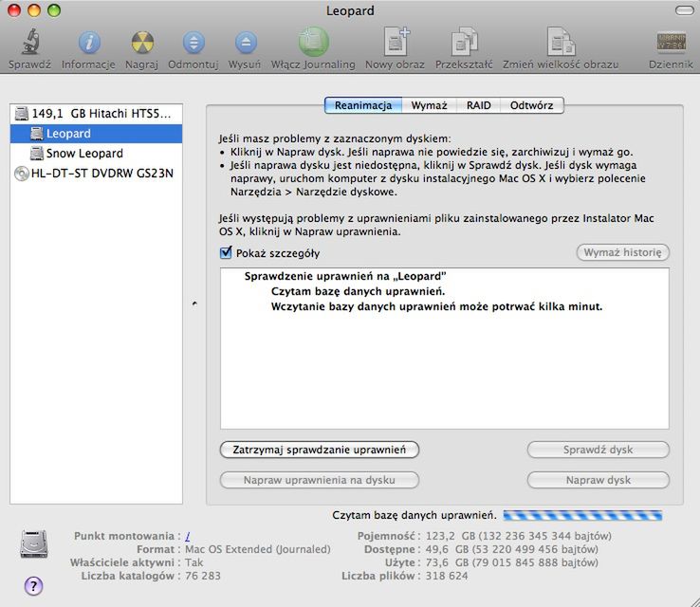This screenshot has width=700, height=607.
Task: Click the hard disk icon beside Punkt montowania
Action: point(34,544)
